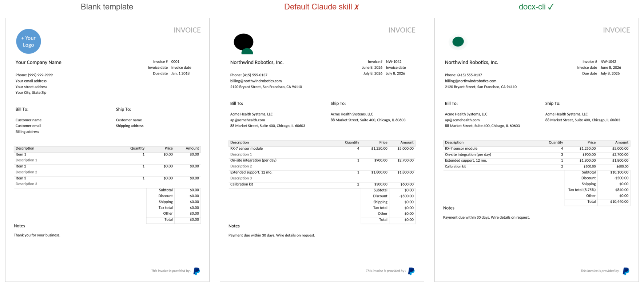Click 'Extended support, 12 mo.' in docx-cli invoice
This screenshot has width=644, height=287.
466,161
